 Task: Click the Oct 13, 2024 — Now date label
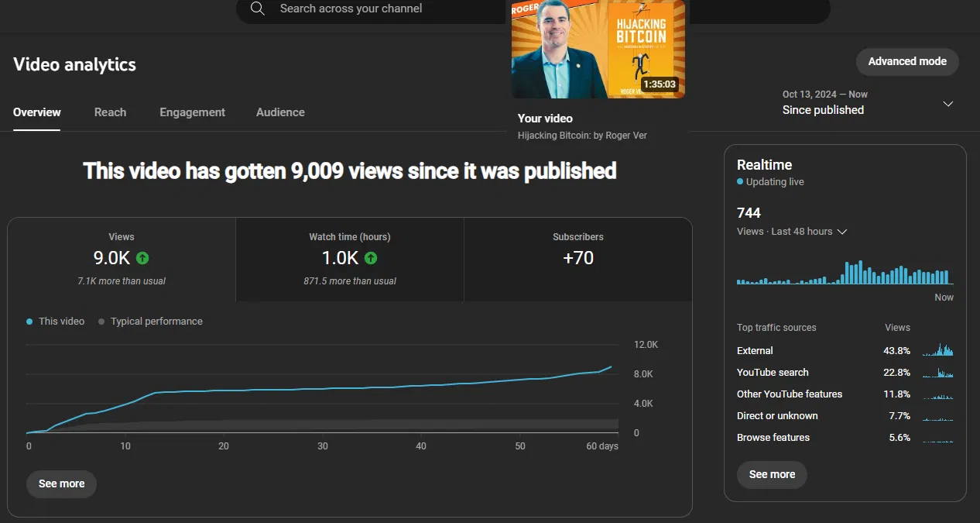(x=824, y=95)
